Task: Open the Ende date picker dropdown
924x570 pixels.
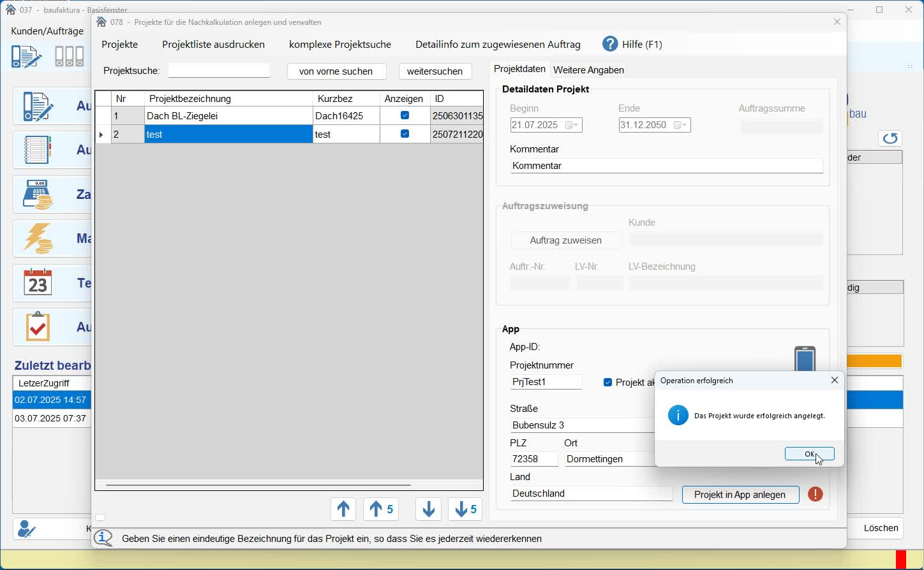Action: pos(682,126)
